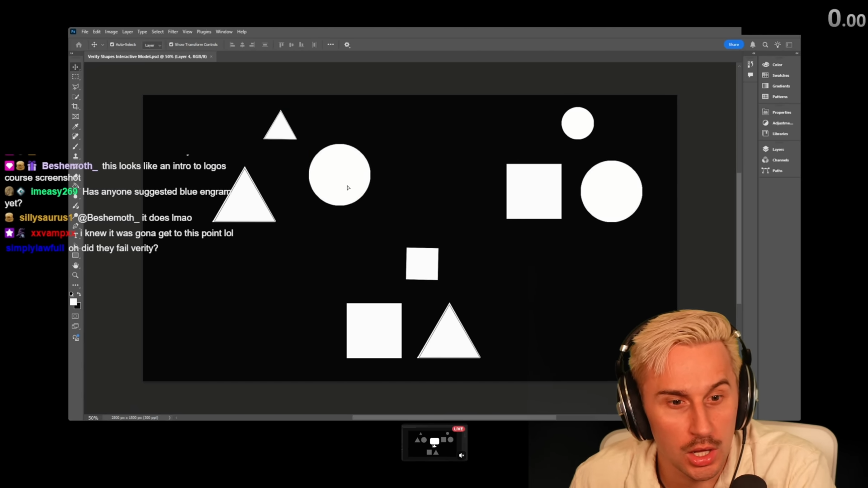The image size is (868, 488).
Task: Open the Swatches panel
Action: point(777,75)
